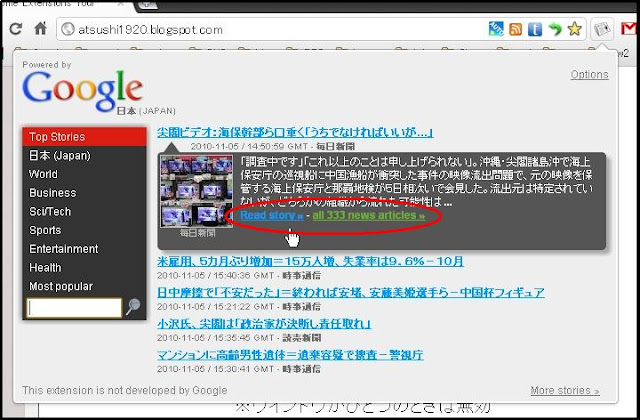The image size is (640, 420).
Task: Click the timestamp 2010-11-05 / 15:21:22 GMT
Action: [216, 307]
